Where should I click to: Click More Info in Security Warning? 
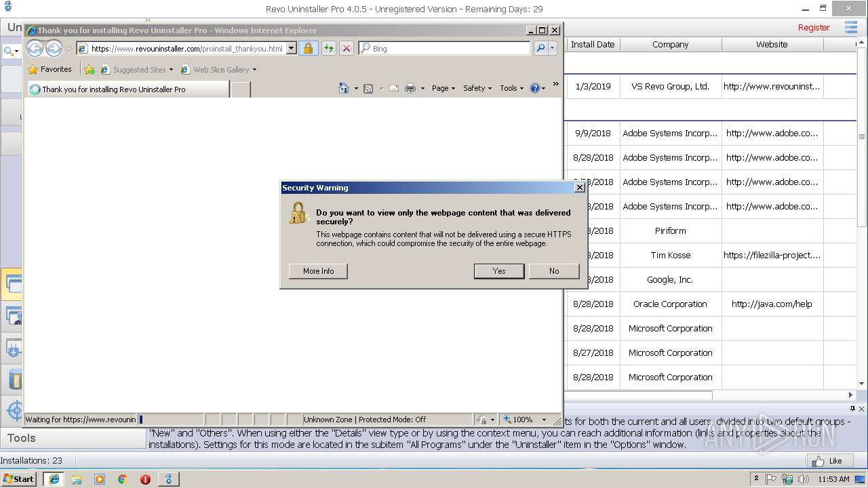point(318,271)
